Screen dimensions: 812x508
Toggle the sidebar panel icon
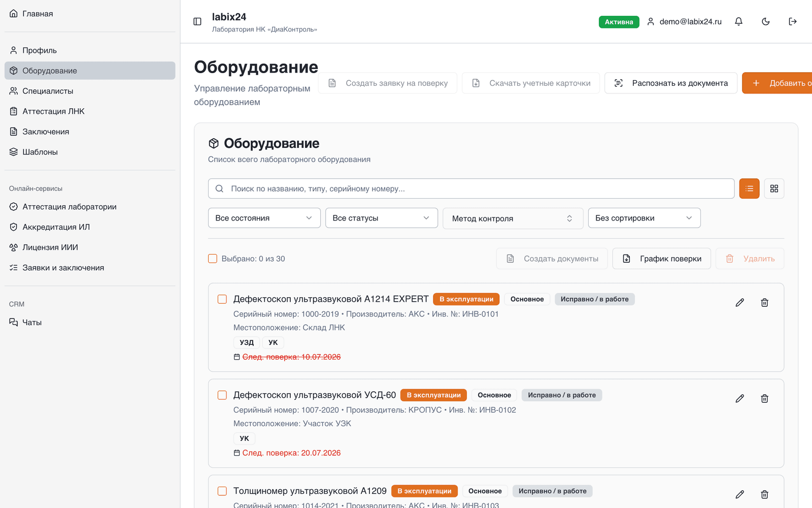tap(197, 21)
